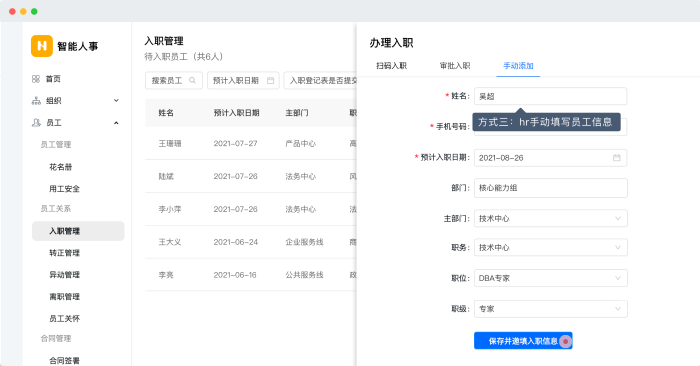Click the 主部门 column header

(x=297, y=113)
